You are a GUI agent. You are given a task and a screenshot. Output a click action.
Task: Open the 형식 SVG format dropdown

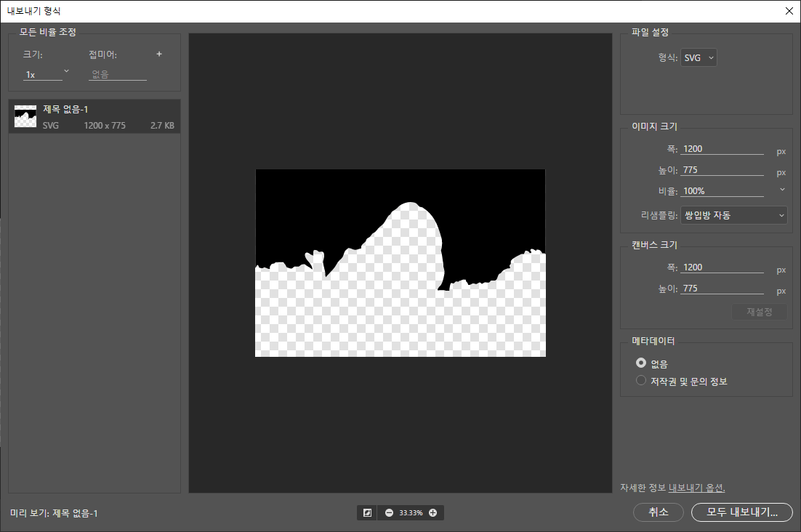coord(699,57)
